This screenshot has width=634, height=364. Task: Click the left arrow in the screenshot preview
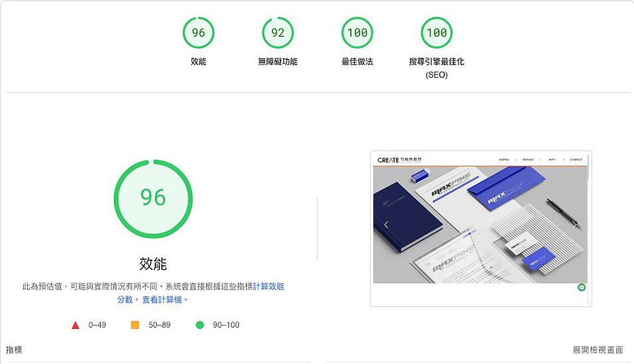(387, 225)
